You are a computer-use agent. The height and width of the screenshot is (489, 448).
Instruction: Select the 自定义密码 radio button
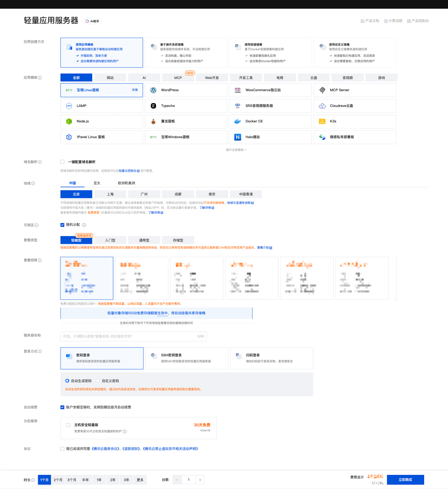(x=98, y=381)
